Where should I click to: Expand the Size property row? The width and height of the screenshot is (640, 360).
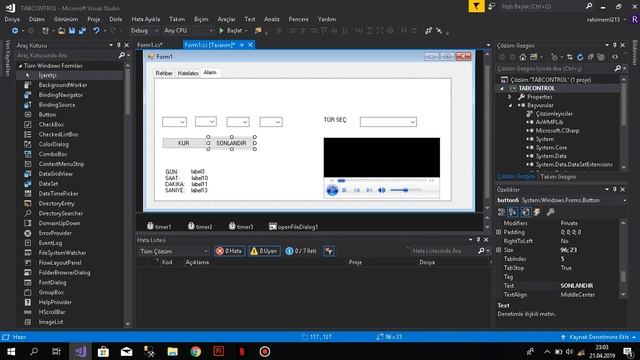point(498,250)
